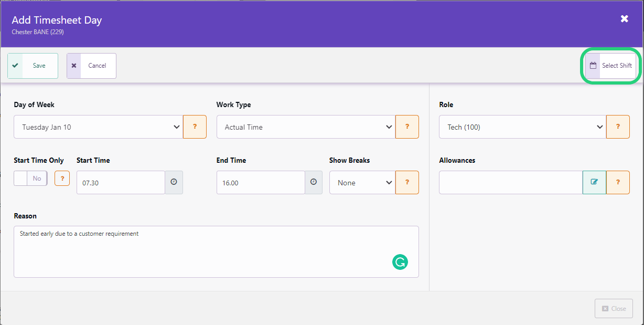Click the help icon beside Allowances
644x325 pixels.
(618, 182)
